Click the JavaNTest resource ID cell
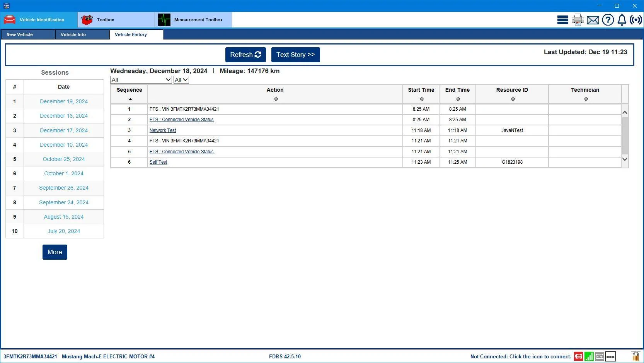Screen dimensions: 644x363 (512, 130)
